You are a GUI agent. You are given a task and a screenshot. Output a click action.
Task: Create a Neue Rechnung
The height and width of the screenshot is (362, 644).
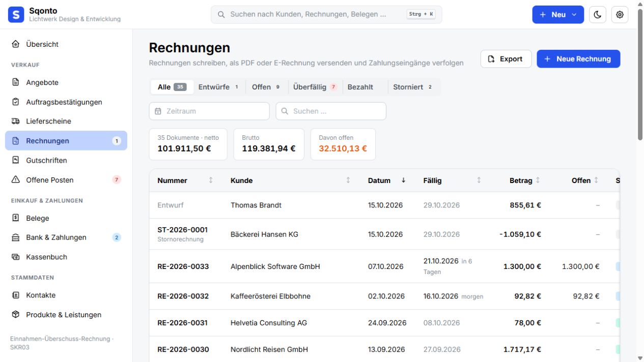point(578,59)
